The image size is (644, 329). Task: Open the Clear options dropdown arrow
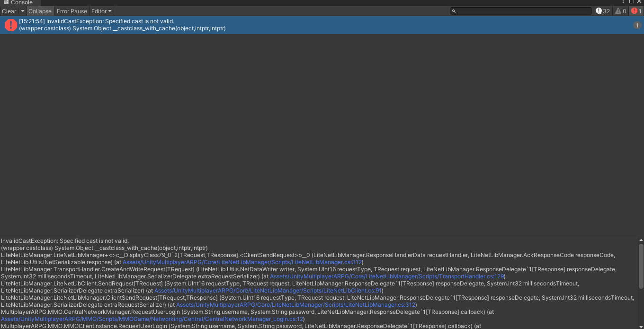pyautogui.click(x=22, y=11)
